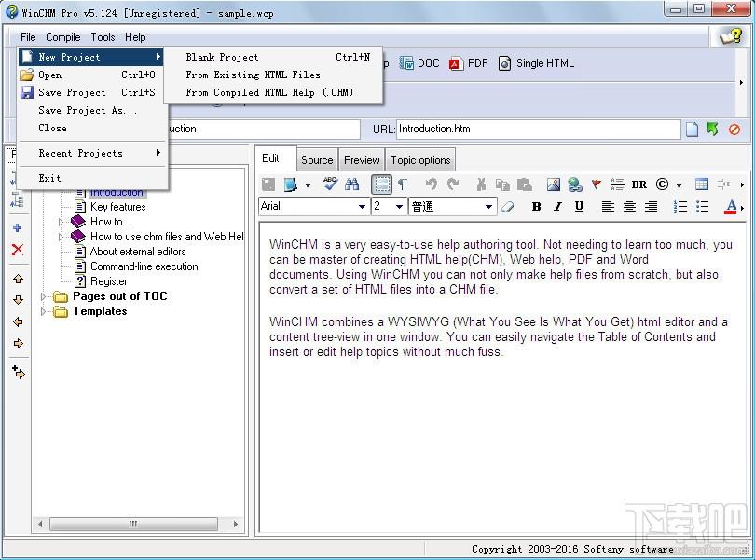The image size is (755, 560).
Task: Click Single HTML output button
Action: click(536, 63)
